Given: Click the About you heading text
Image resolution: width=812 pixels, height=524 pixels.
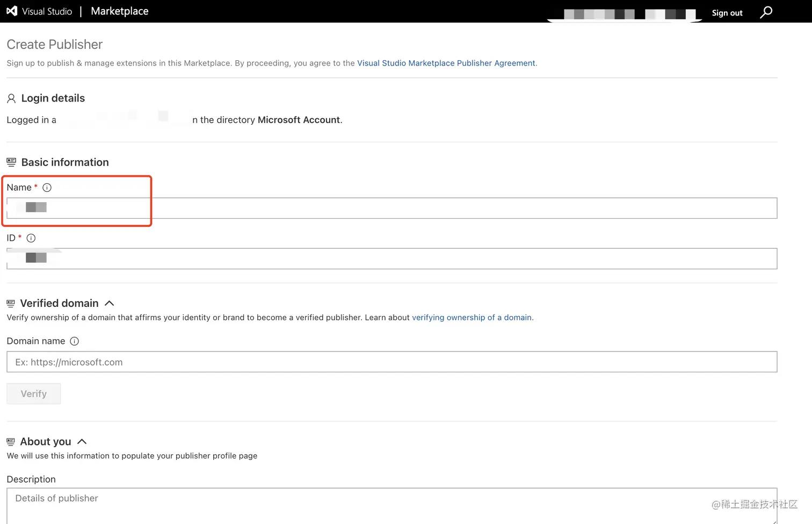Looking at the screenshot, I should 46,442.
